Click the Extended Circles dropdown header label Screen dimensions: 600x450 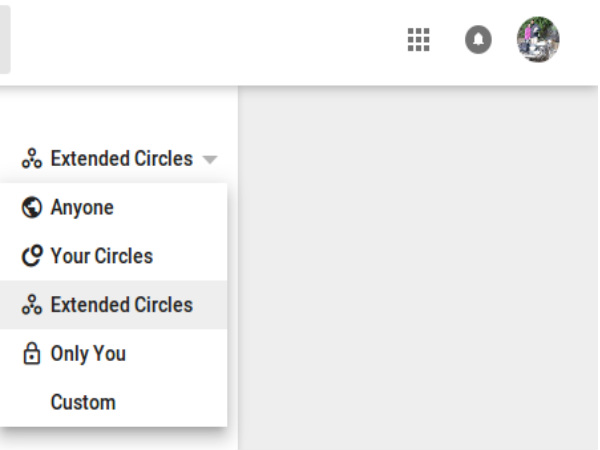coord(121,159)
